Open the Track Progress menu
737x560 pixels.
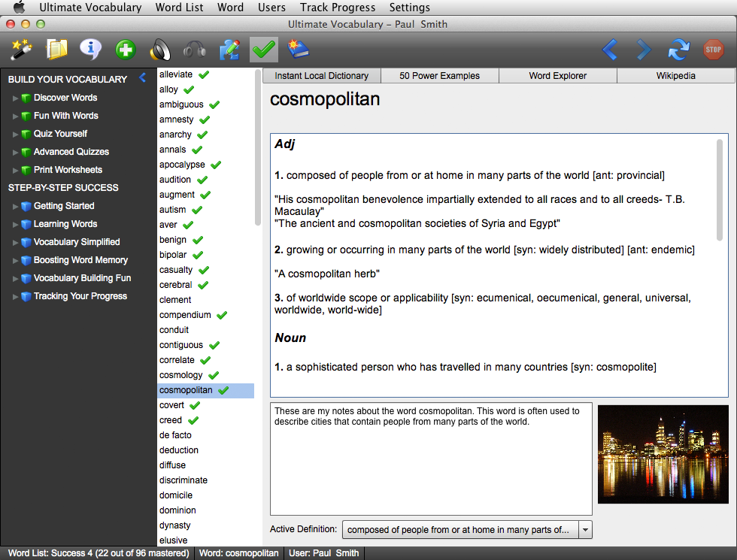(x=337, y=8)
